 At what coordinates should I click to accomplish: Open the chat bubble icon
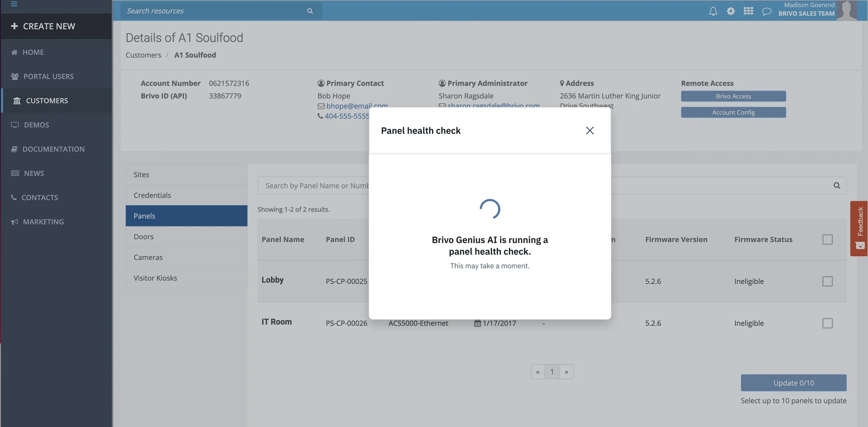click(x=766, y=11)
